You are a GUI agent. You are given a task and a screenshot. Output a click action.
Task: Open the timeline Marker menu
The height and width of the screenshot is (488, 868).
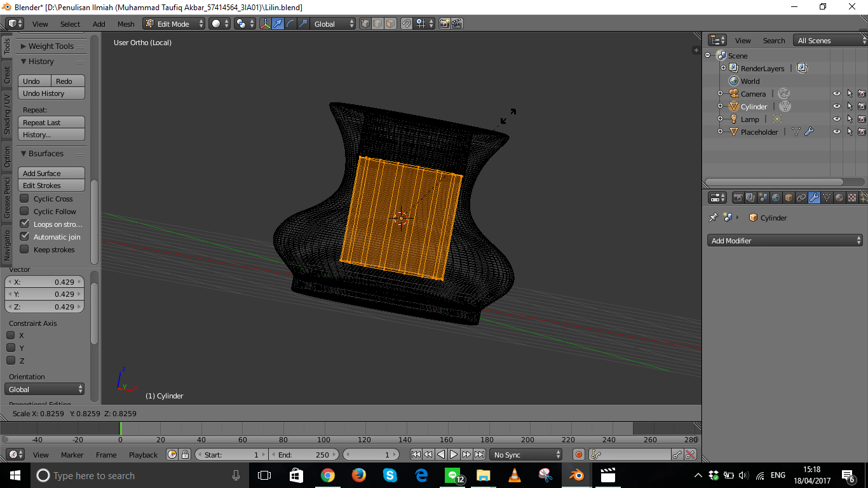(x=72, y=454)
